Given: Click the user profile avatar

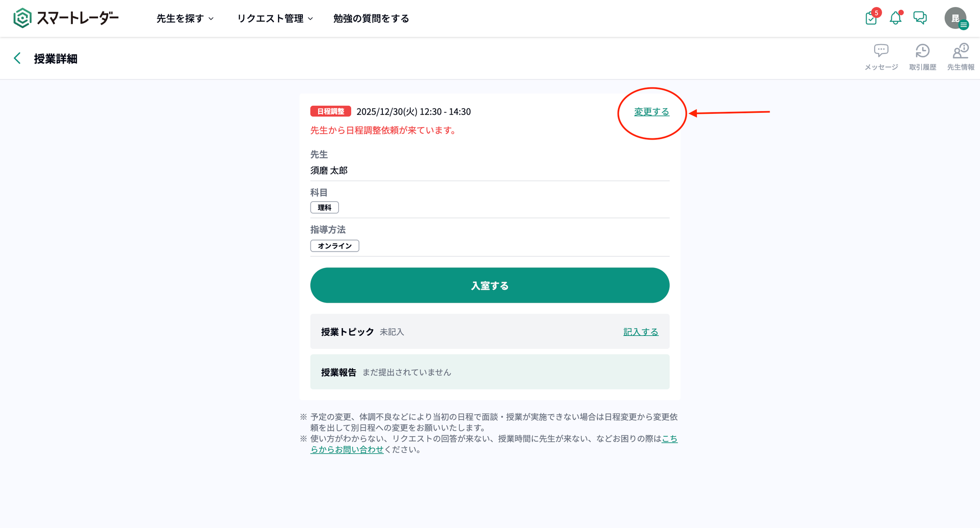Looking at the screenshot, I should [x=956, y=18].
